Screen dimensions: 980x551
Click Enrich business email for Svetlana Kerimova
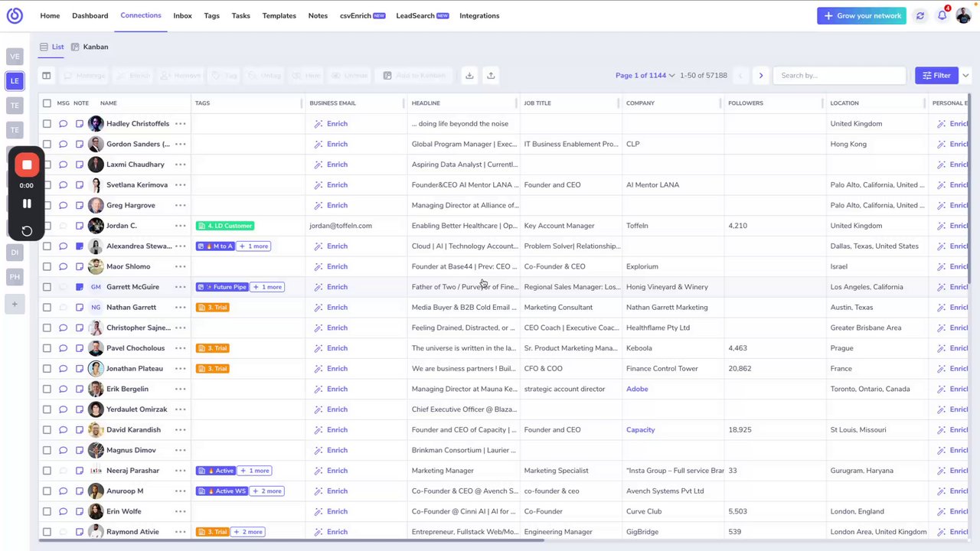[x=331, y=184]
